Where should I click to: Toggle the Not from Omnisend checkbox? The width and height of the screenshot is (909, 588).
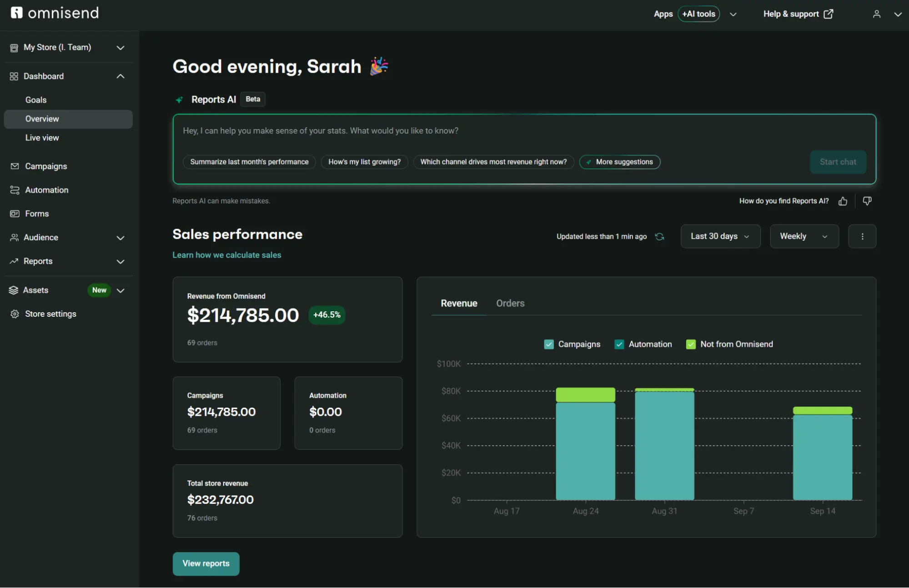[691, 344]
